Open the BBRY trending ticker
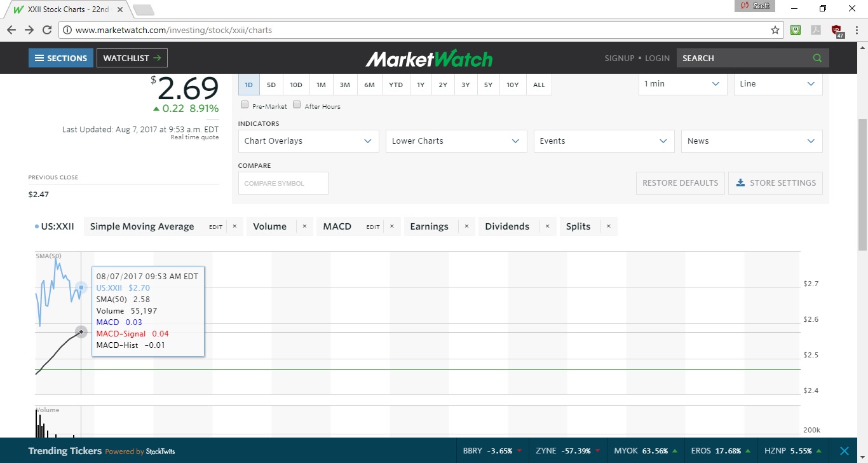 point(492,451)
